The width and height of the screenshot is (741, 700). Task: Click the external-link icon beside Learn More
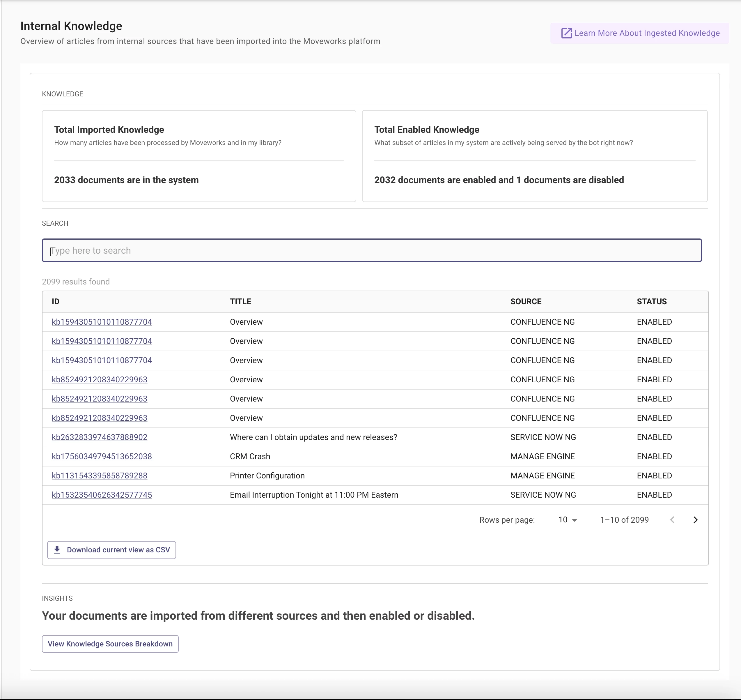pyautogui.click(x=566, y=33)
